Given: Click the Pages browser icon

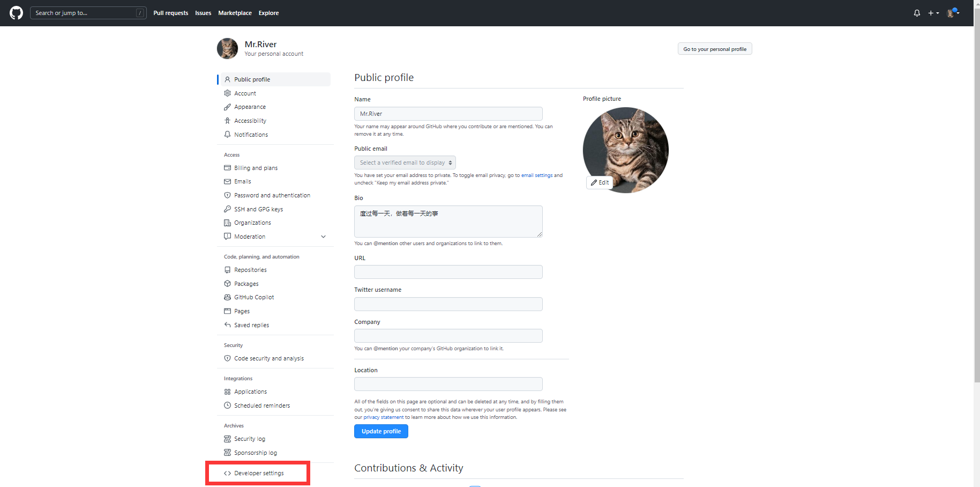Looking at the screenshot, I should click(227, 311).
